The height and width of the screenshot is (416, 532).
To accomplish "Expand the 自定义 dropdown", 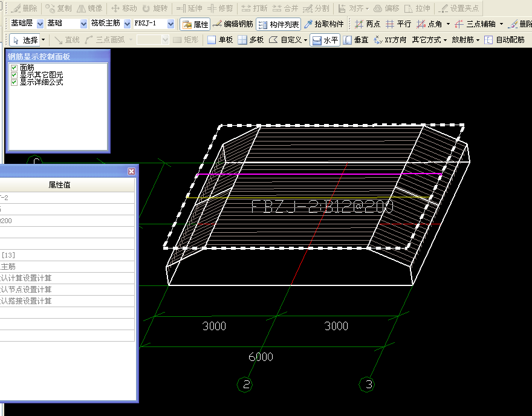I will click(306, 41).
